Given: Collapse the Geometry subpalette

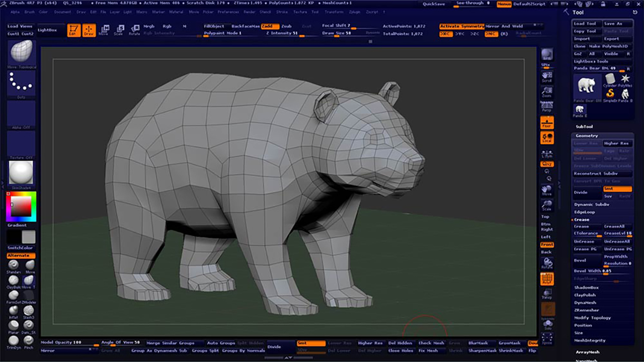Looking at the screenshot, I should click(587, 136).
